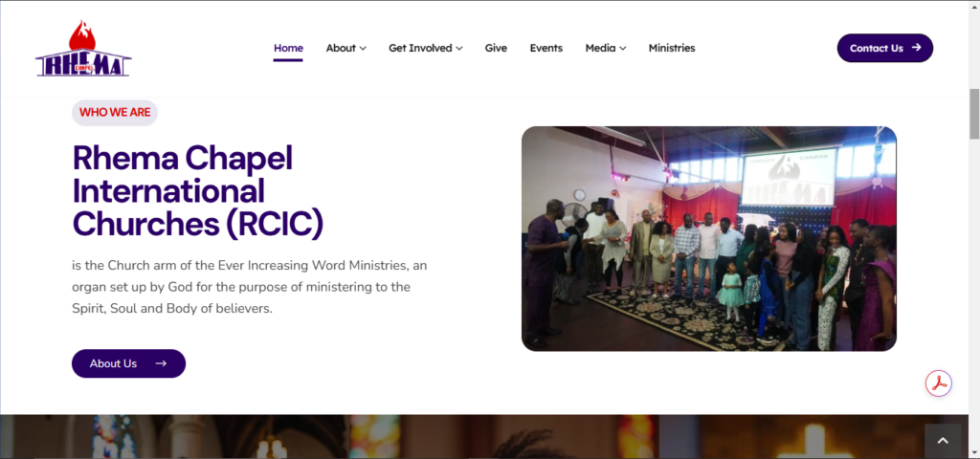Image resolution: width=980 pixels, height=459 pixels.
Task: Go to the Home menu item
Action: 288,48
